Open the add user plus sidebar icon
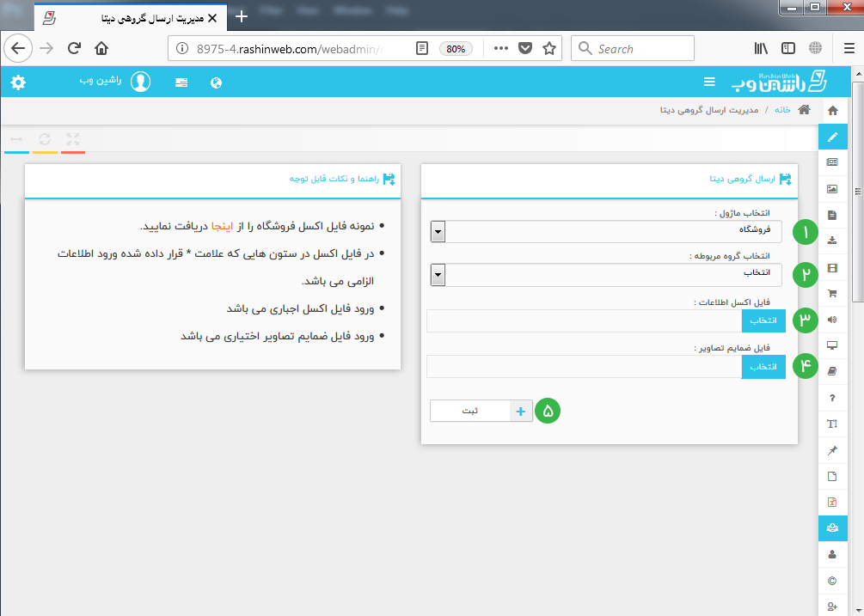The height and width of the screenshot is (616, 864). pyautogui.click(x=832, y=607)
